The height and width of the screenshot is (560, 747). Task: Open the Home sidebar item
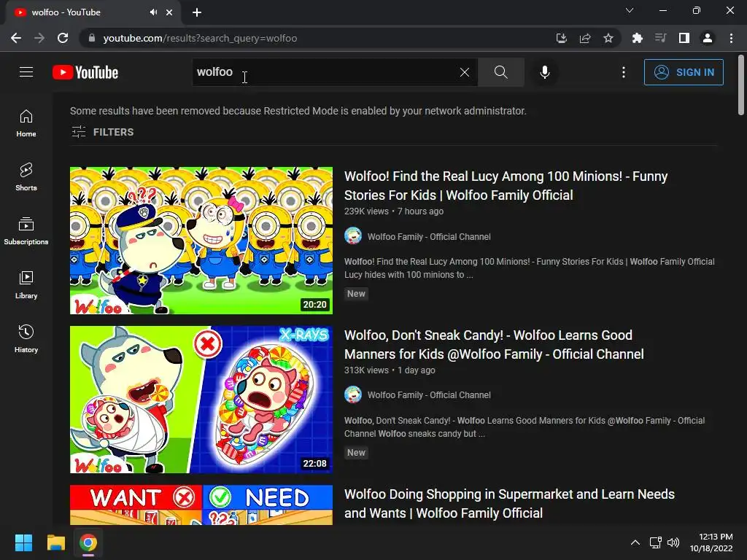[x=26, y=123]
